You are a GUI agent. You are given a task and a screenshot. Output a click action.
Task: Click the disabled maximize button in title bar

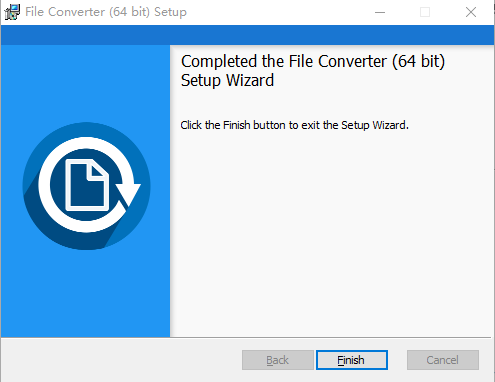(425, 12)
